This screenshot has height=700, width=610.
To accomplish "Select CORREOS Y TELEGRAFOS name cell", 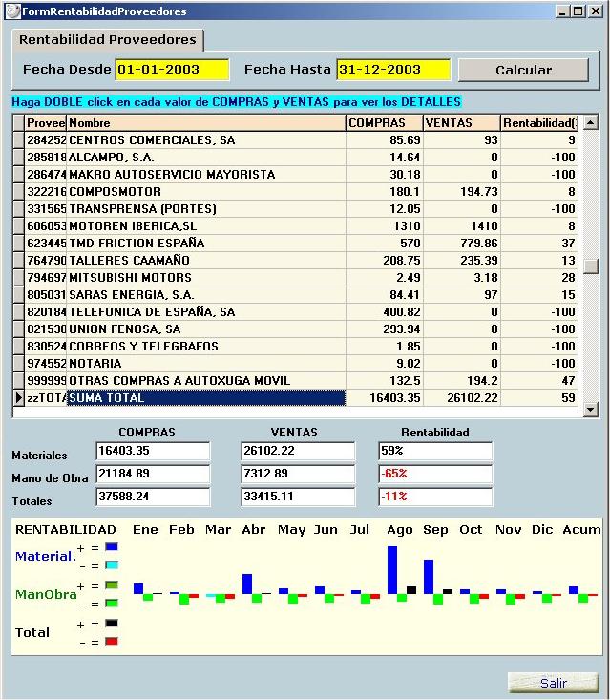I will [x=206, y=347].
